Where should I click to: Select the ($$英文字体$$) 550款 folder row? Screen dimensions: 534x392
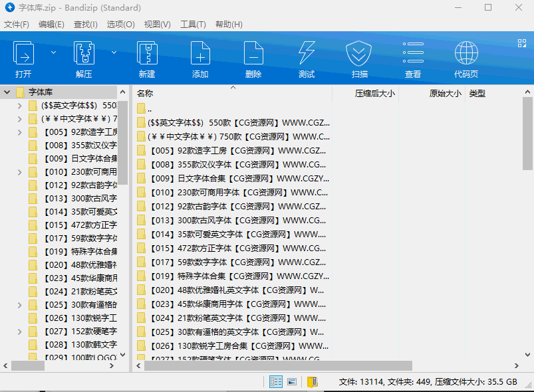click(233, 123)
